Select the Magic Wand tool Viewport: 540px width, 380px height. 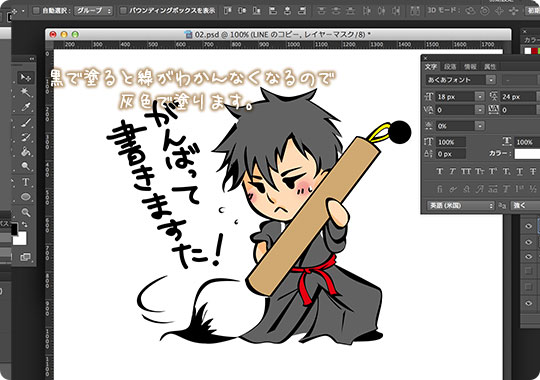coord(25,92)
